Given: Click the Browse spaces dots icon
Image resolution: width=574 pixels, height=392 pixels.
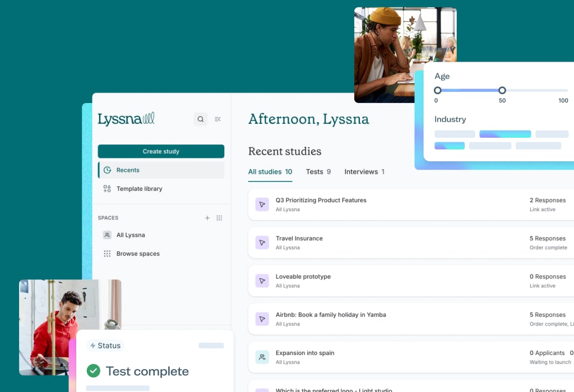Looking at the screenshot, I should click(x=107, y=254).
